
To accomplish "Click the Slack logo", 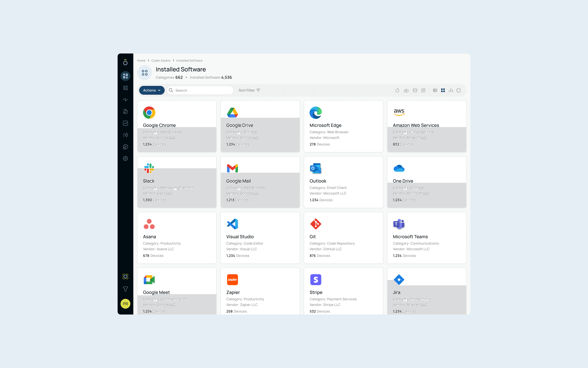I will click(x=149, y=168).
